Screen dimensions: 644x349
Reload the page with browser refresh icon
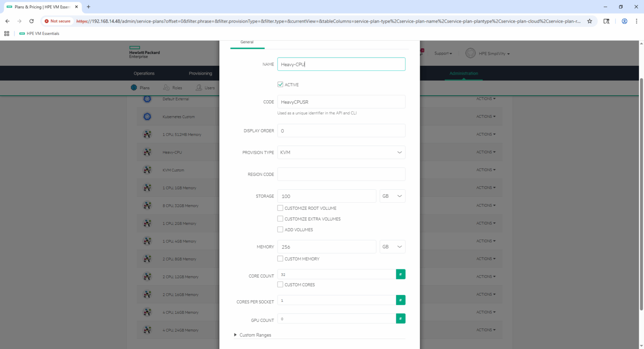tap(31, 21)
